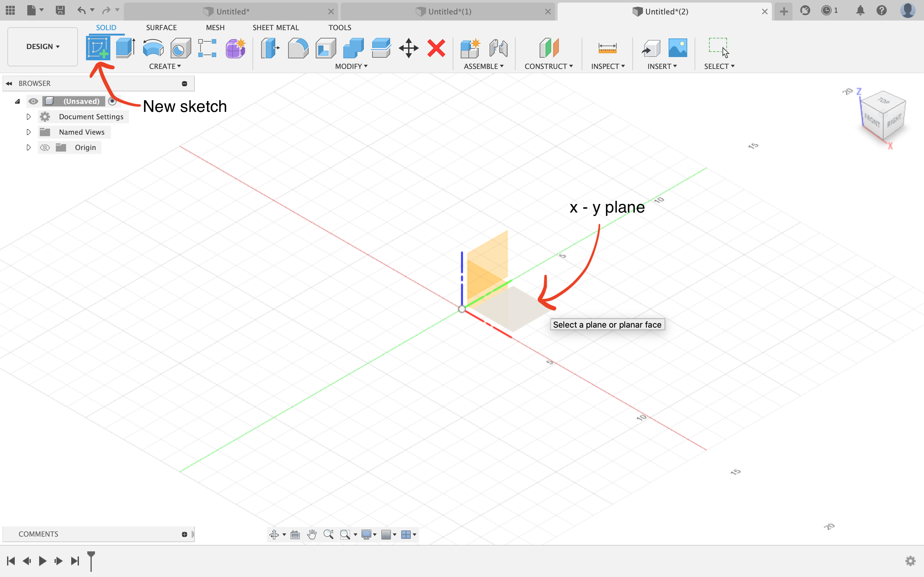Expand Document Settings in browser

pyautogui.click(x=29, y=116)
